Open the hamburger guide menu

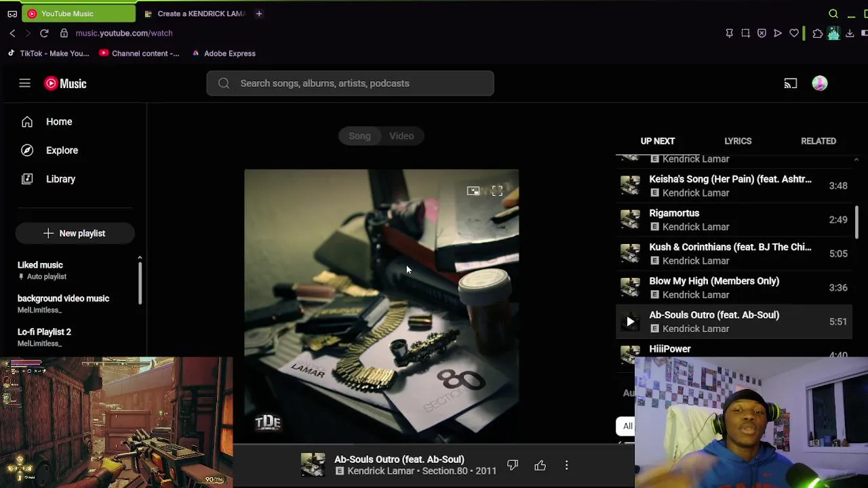tap(24, 83)
